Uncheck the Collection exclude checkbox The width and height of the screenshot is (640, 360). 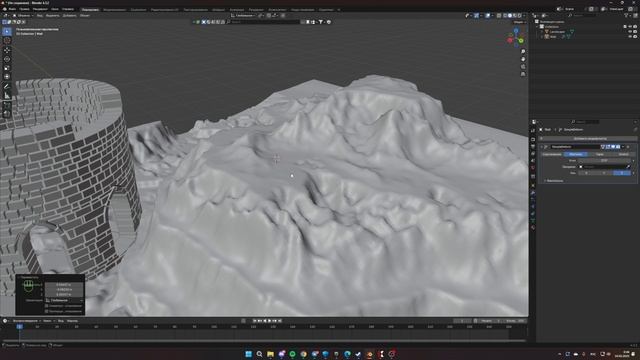tap(625, 27)
